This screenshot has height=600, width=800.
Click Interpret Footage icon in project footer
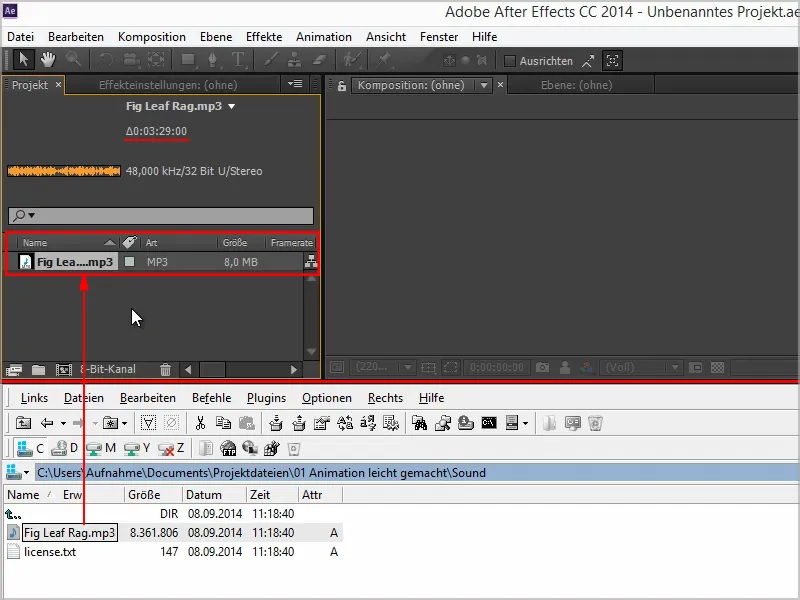[x=13, y=369]
